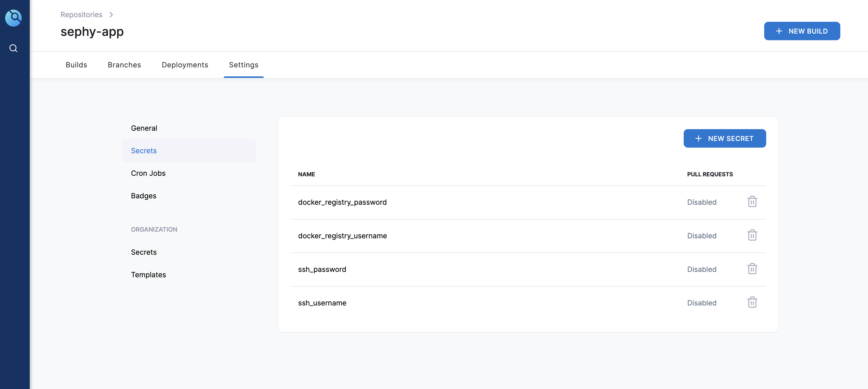Switch to the Builds tab

click(x=76, y=65)
